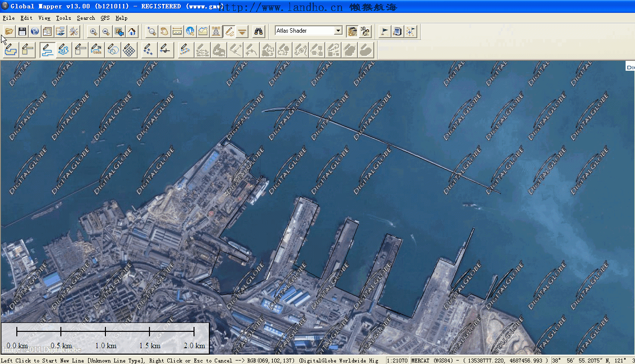This screenshot has width=635, height=364.
Task: Select the Pan hand tool
Action: tap(164, 32)
